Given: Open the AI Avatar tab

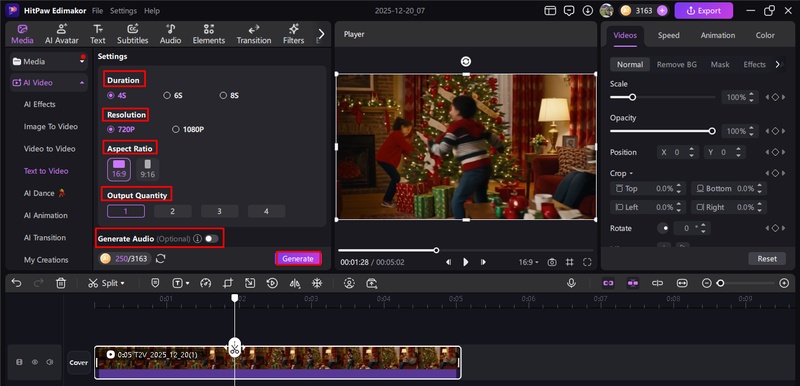Looking at the screenshot, I should coord(62,35).
